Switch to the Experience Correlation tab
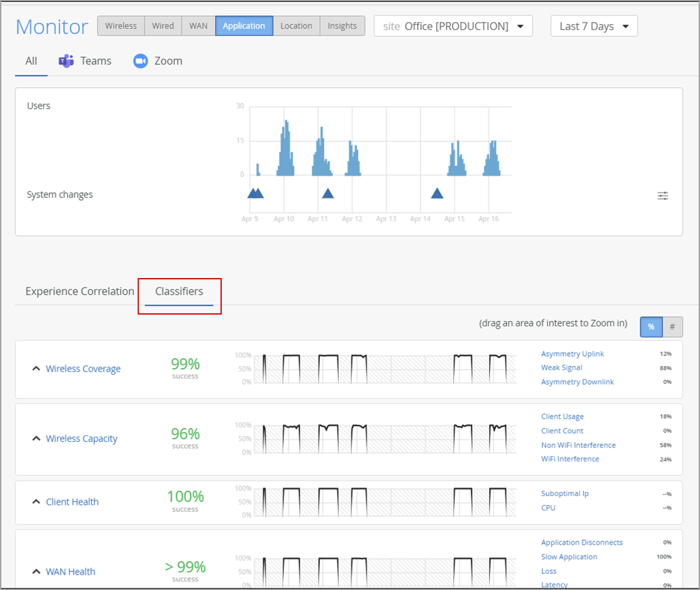 (80, 291)
